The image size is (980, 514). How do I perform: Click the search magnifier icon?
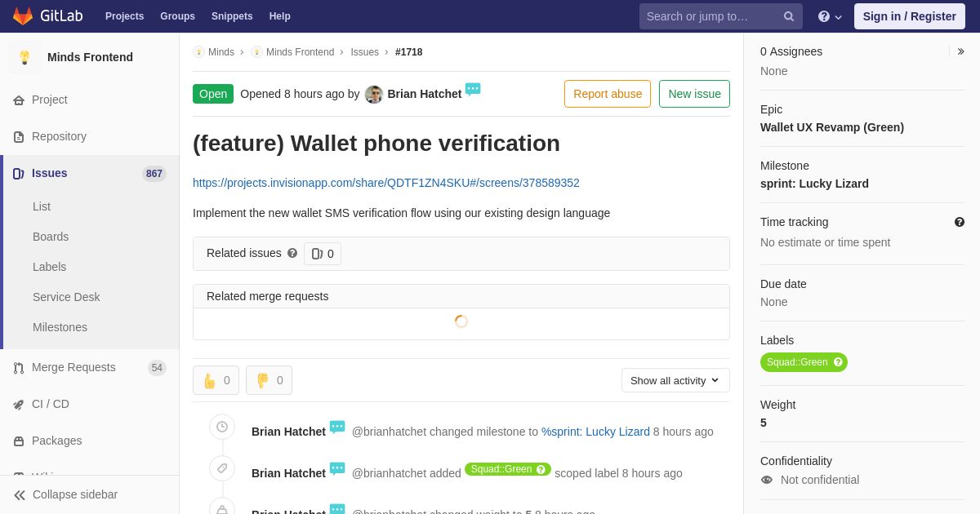789,16
